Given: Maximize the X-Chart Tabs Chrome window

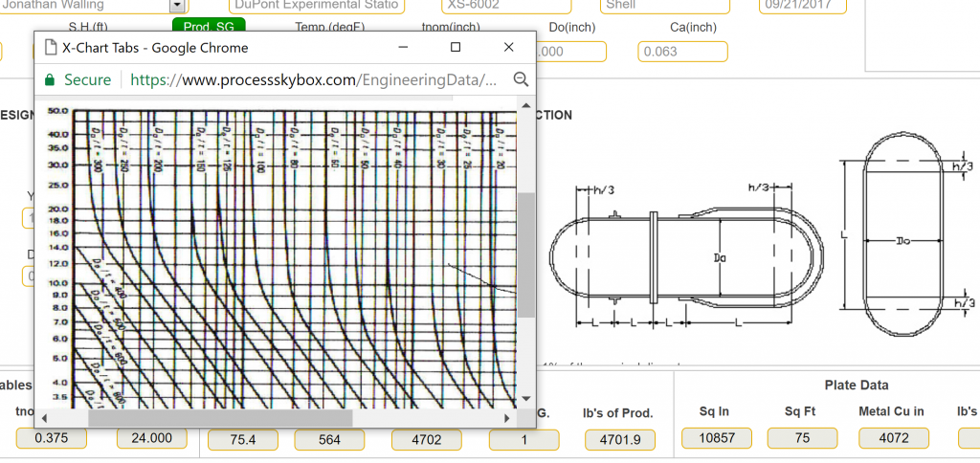Looking at the screenshot, I should pos(456,48).
